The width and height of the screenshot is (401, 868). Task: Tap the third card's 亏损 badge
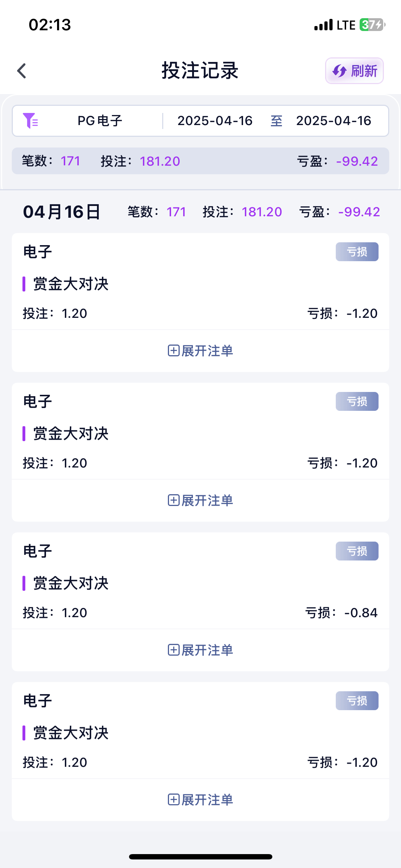click(357, 551)
